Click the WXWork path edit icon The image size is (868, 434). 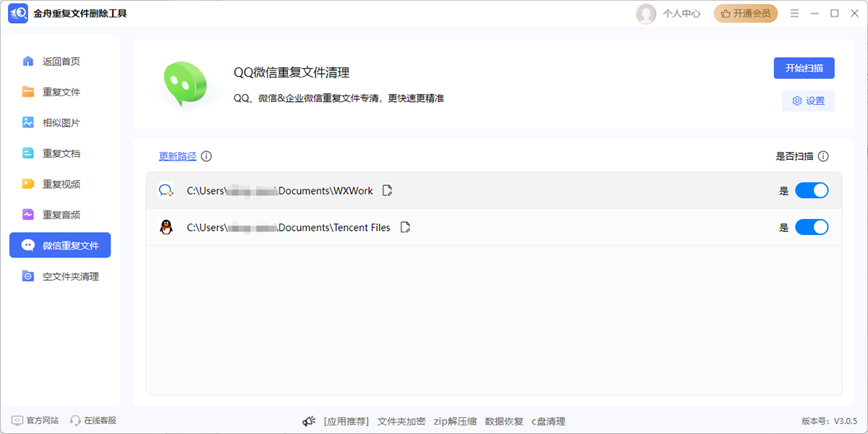(387, 190)
